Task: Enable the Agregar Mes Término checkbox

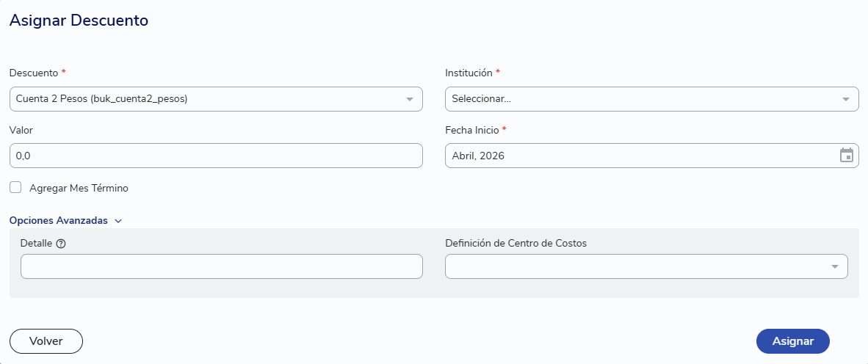Action: [15, 188]
